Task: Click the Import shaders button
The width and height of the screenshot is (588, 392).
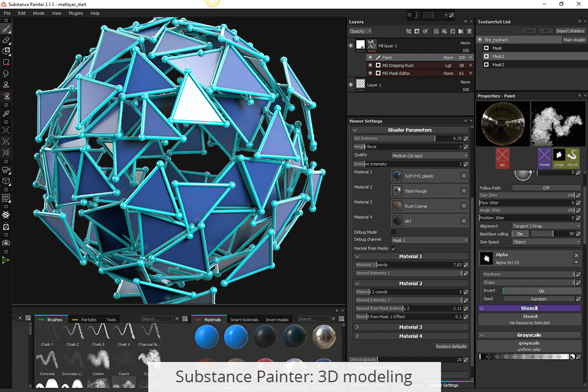Action: coord(570,31)
